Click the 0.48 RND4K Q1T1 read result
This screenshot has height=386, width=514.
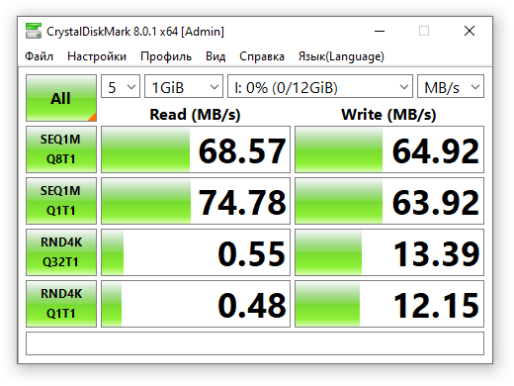[196, 304]
